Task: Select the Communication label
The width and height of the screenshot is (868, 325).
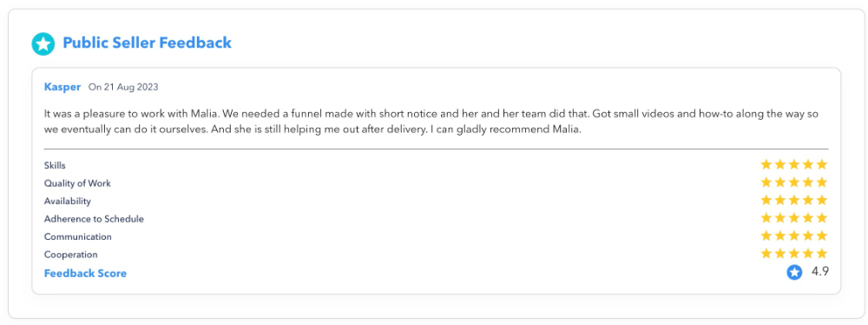Action: click(x=78, y=236)
